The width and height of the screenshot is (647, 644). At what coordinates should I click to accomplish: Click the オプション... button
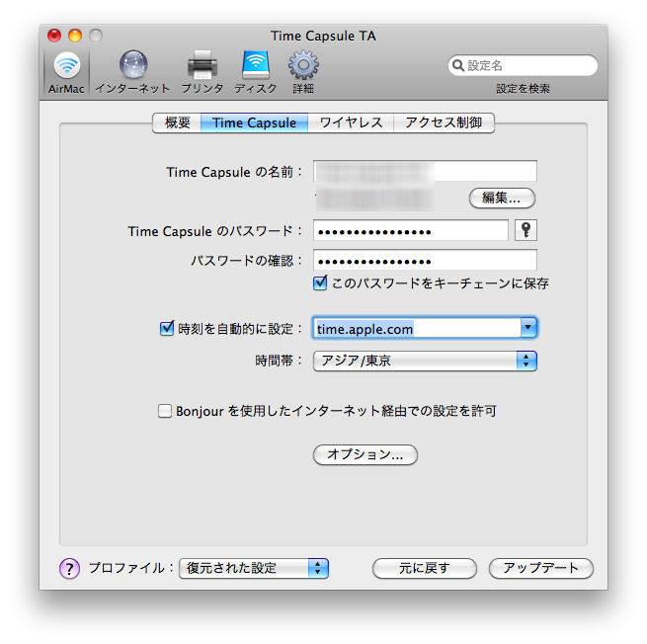point(365,454)
